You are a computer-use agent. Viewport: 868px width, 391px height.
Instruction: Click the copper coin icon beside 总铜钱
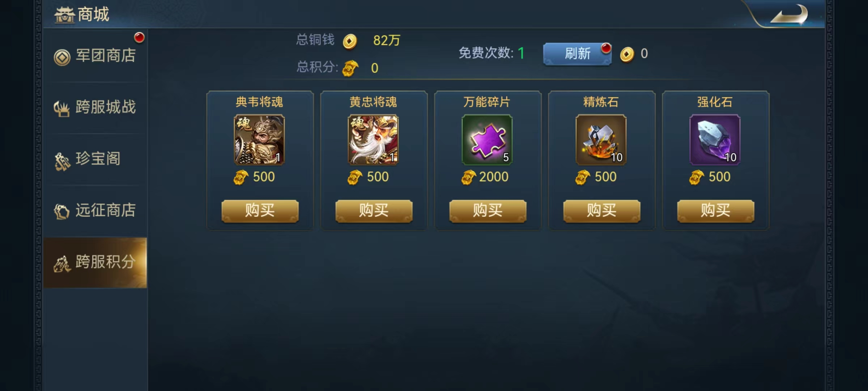pos(350,41)
